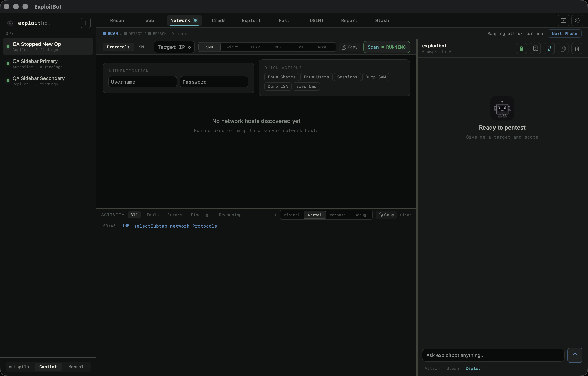The width and height of the screenshot is (588, 376).
Task: Clear the activity log
Action: click(406, 215)
